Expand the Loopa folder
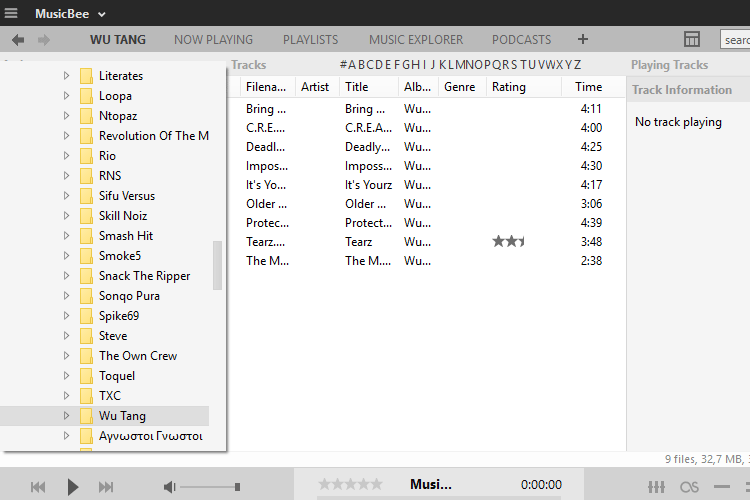This screenshot has width=750, height=500. [x=66, y=96]
